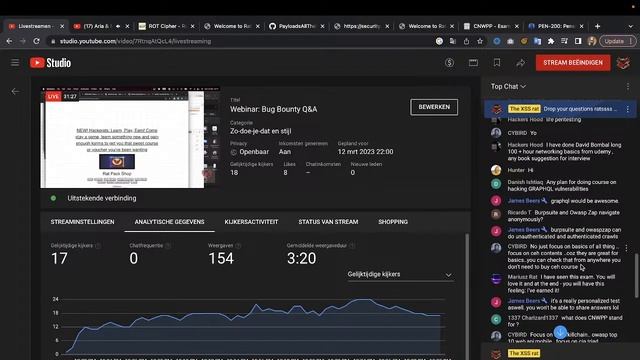Click the browser back arrow
The image size is (640, 360).
9,41
